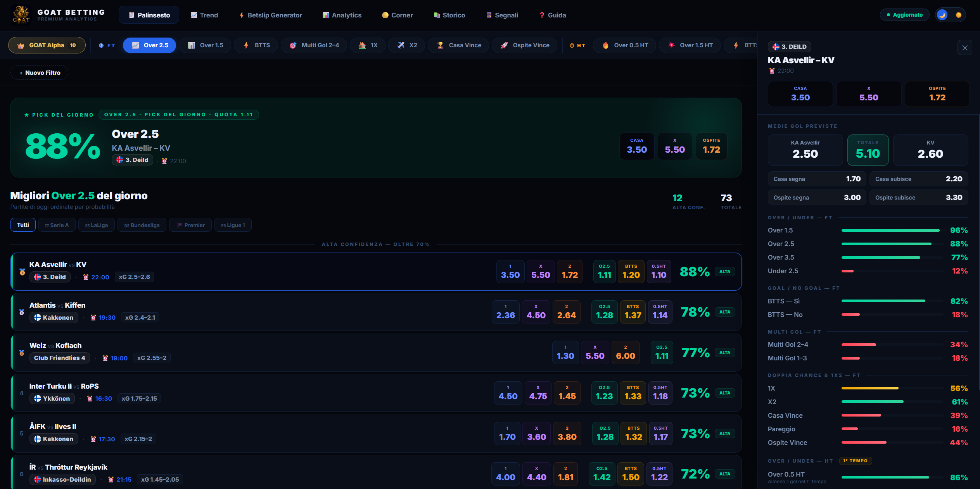980x489 pixels.
Task: Click O2.5 1.11 odds in KA Asvellir row
Action: pos(604,272)
